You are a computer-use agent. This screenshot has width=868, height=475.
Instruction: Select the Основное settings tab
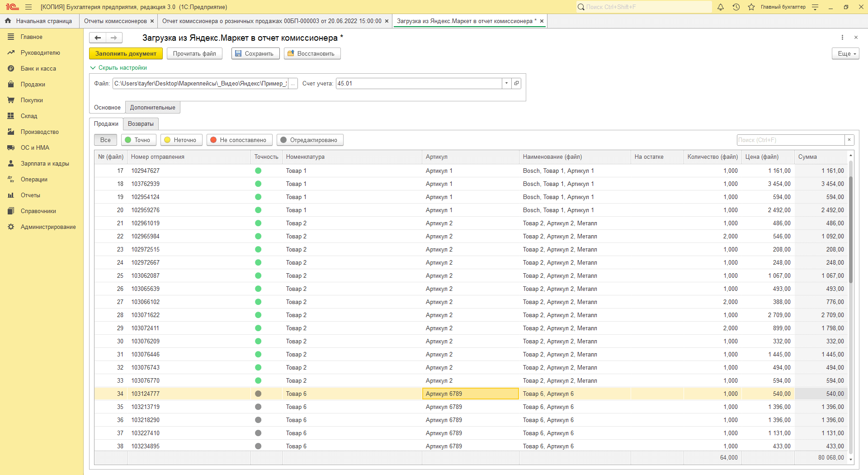(x=107, y=108)
